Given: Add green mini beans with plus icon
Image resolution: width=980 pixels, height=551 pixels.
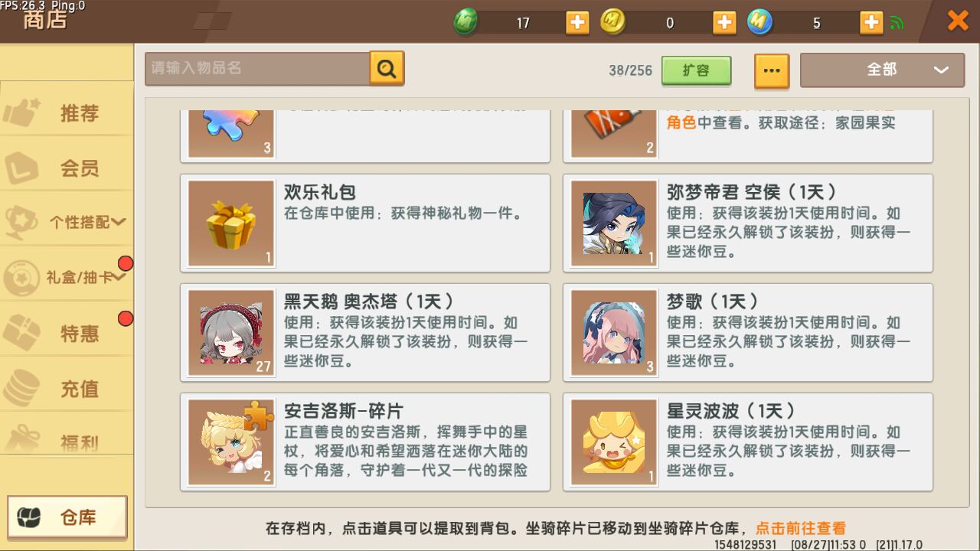Looking at the screenshot, I should point(577,22).
